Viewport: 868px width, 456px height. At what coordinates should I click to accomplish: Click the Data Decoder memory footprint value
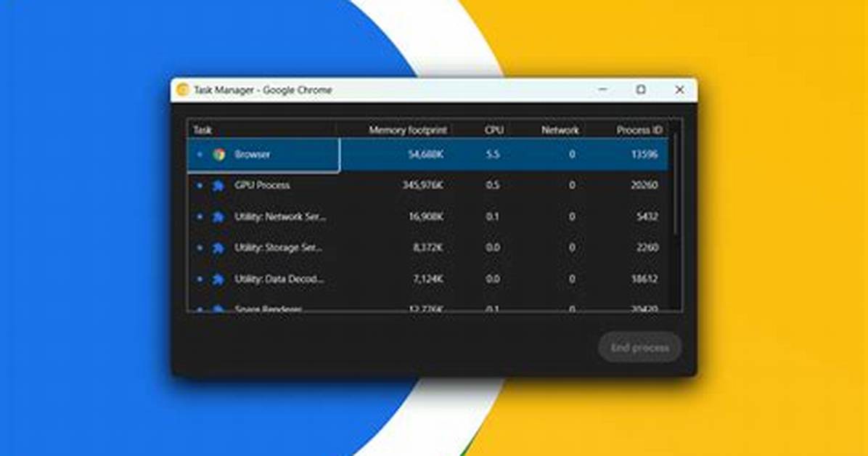428,279
